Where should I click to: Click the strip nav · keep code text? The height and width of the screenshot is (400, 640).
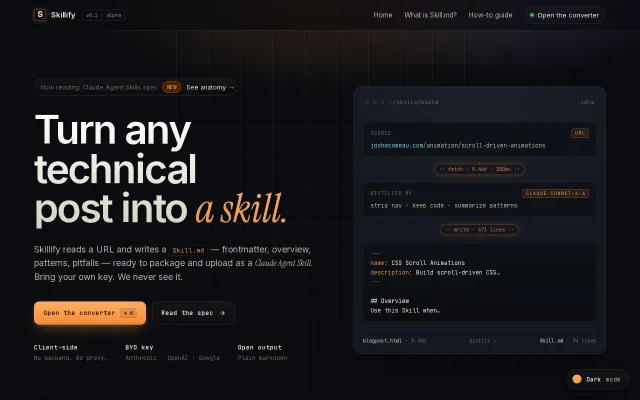(x=444, y=205)
